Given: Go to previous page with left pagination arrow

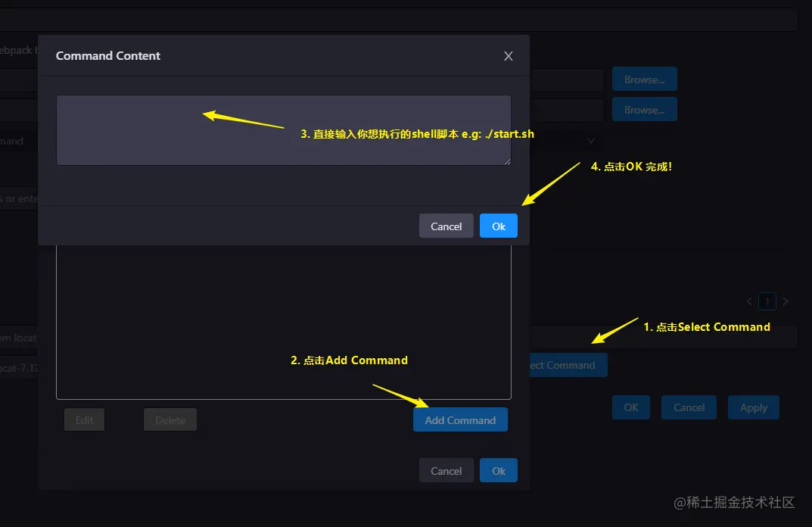Looking at the screenshot, I should pos(749,301).
